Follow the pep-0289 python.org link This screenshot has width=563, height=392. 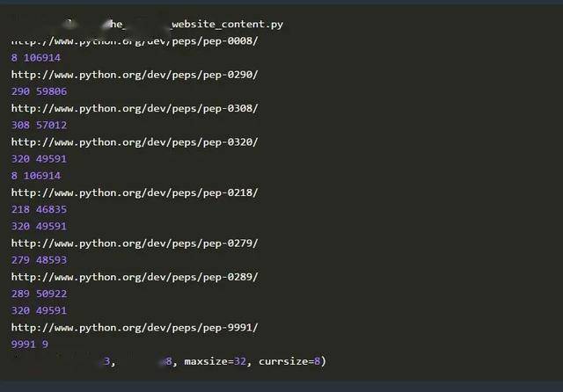click(x=134, y=276)
